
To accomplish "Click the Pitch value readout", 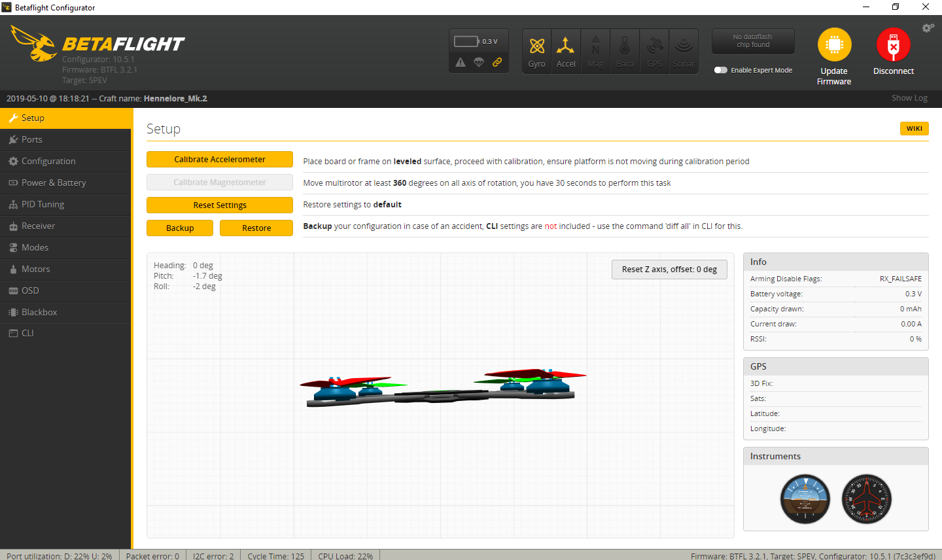I will (207, 276).
